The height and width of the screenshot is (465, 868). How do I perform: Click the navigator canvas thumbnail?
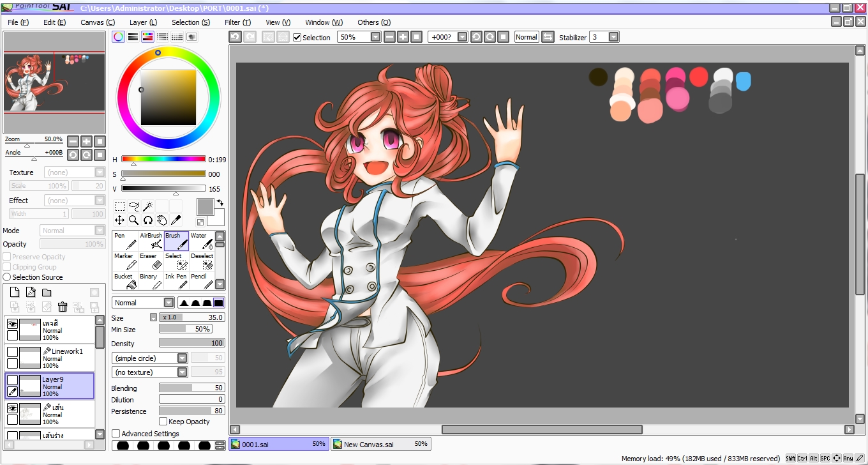[x=54, y=82]
